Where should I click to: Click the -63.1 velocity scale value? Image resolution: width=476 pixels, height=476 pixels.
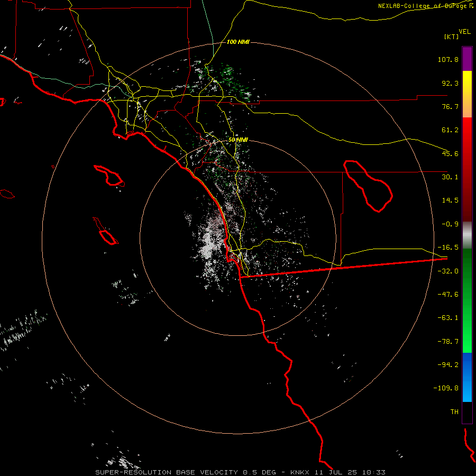coord(448,318)
